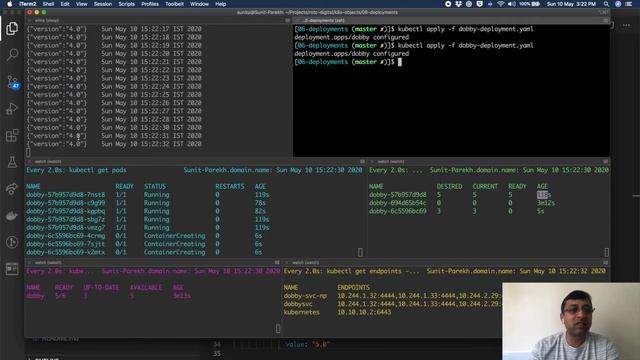Screen dimensions: 640x360
Task: Click the battery 100% indicator
Action: click(x=530, y=4)
